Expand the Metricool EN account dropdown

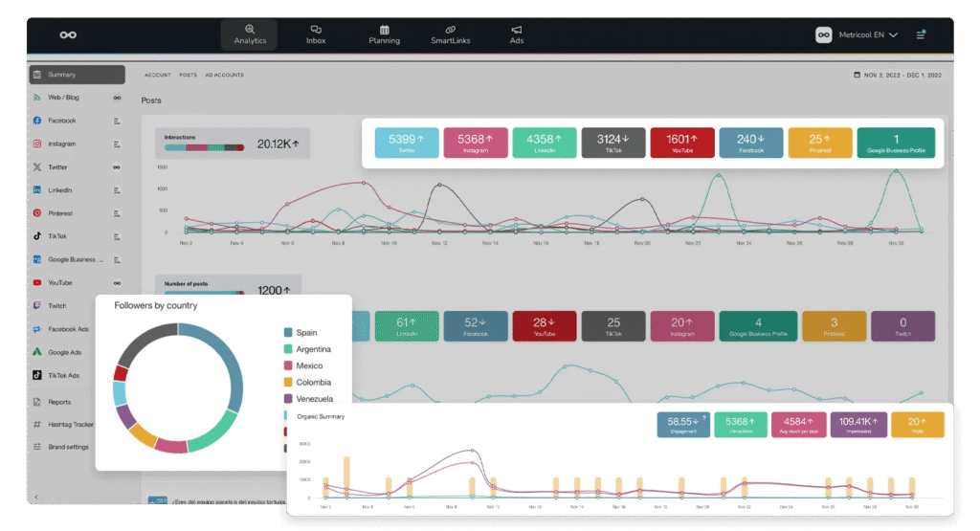(857, 34)
